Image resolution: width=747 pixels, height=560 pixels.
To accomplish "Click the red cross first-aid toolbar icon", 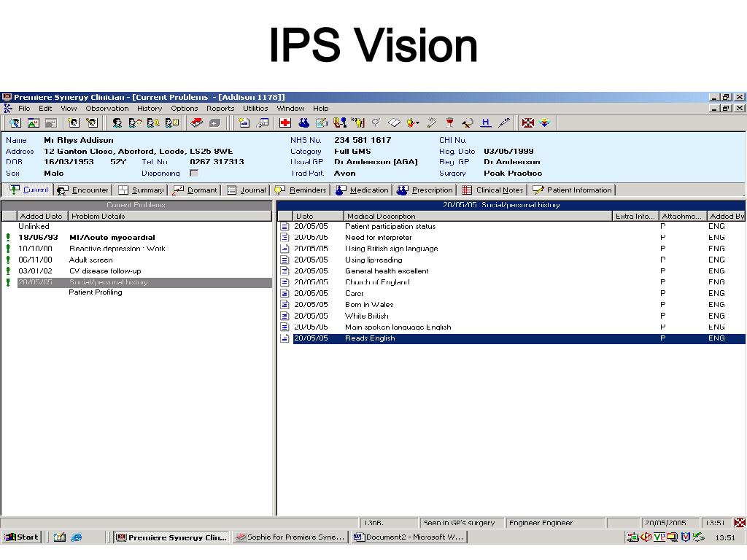I will 285,122.
